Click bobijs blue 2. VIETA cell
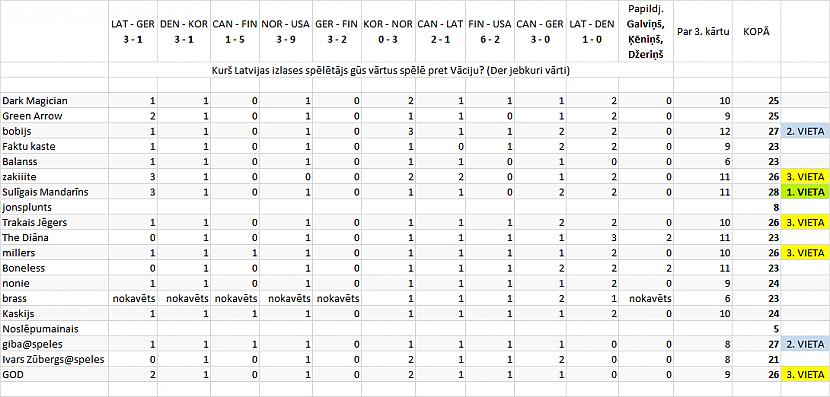Image resolution: width=830 pixels, height=397 pixels. tap(805, 131)
